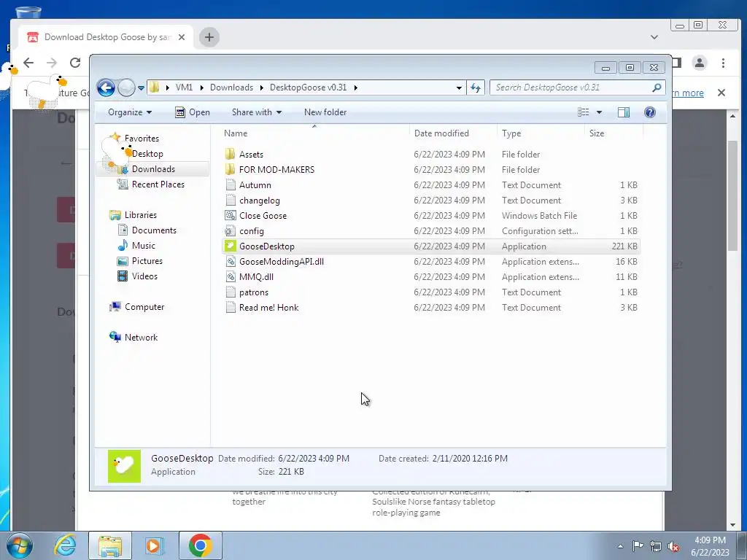Click the Libraries node in sidebar

tap(133, 215)
